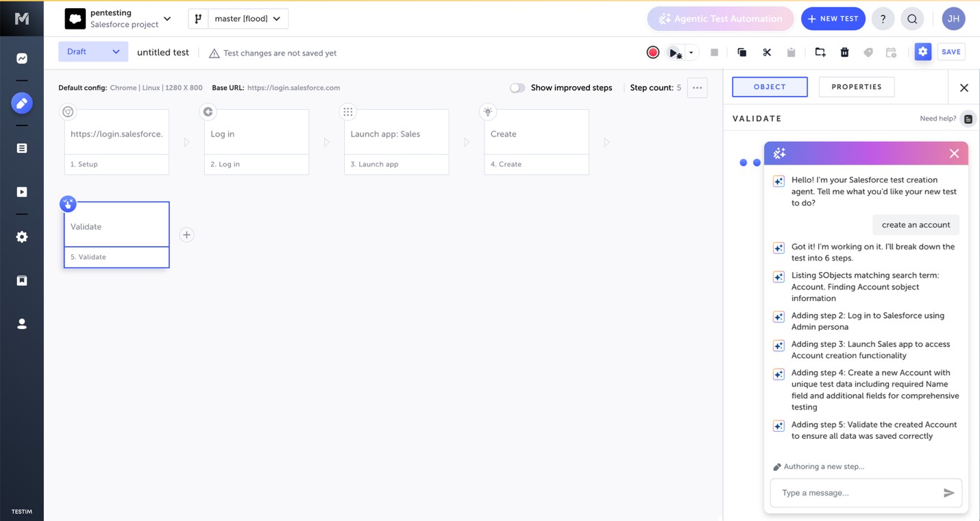Image resolution: width=980 pixels, height=521 pixels.
Task: Click the blue settings gear beside Save
Action: tap(922, 52)
